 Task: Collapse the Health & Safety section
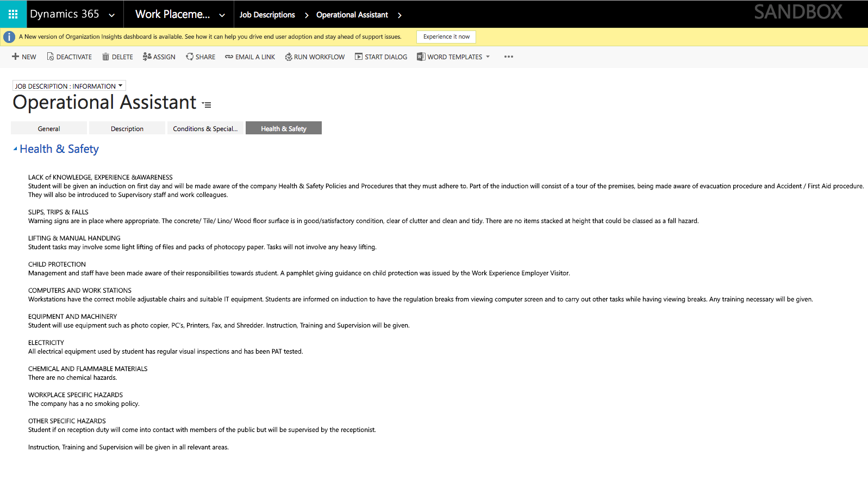pos(15,149)
